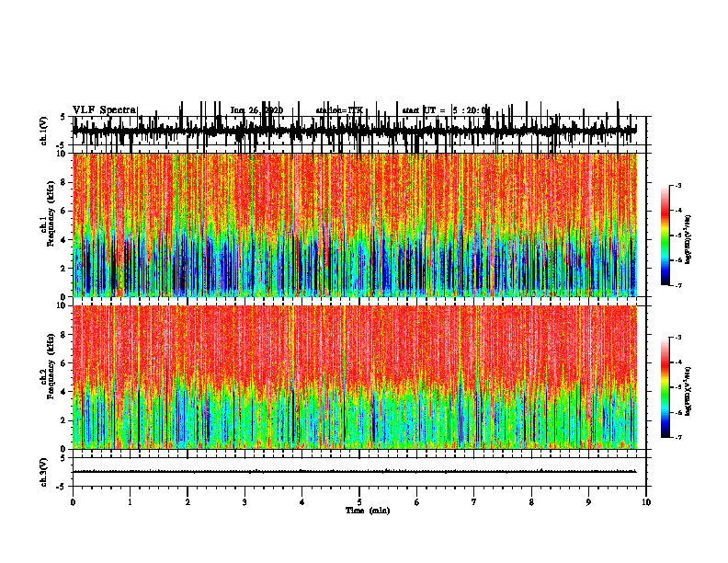Click the date label 'Jan 26, 2020'

256,110
